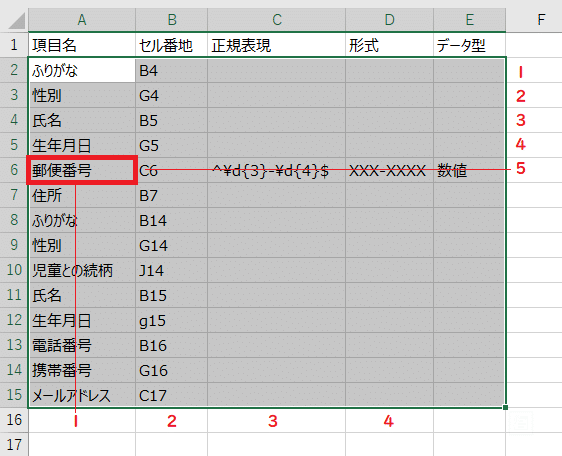Select row 6 header

(14, 170)
